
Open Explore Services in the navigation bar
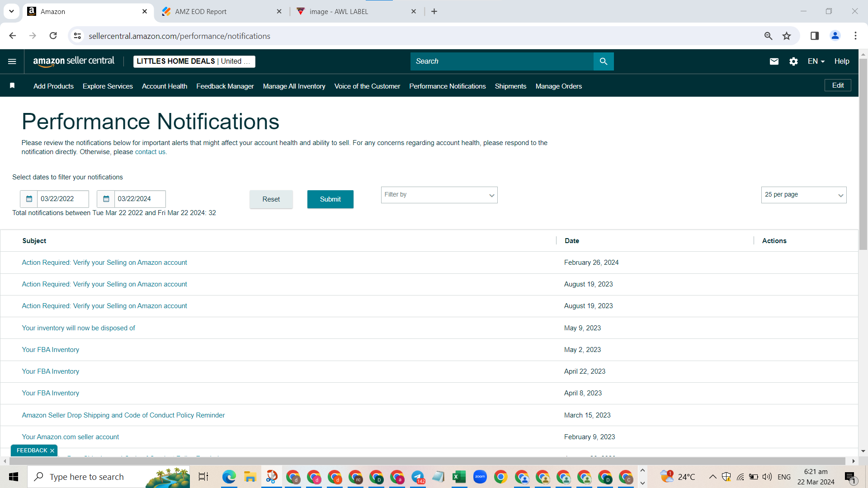108,86
